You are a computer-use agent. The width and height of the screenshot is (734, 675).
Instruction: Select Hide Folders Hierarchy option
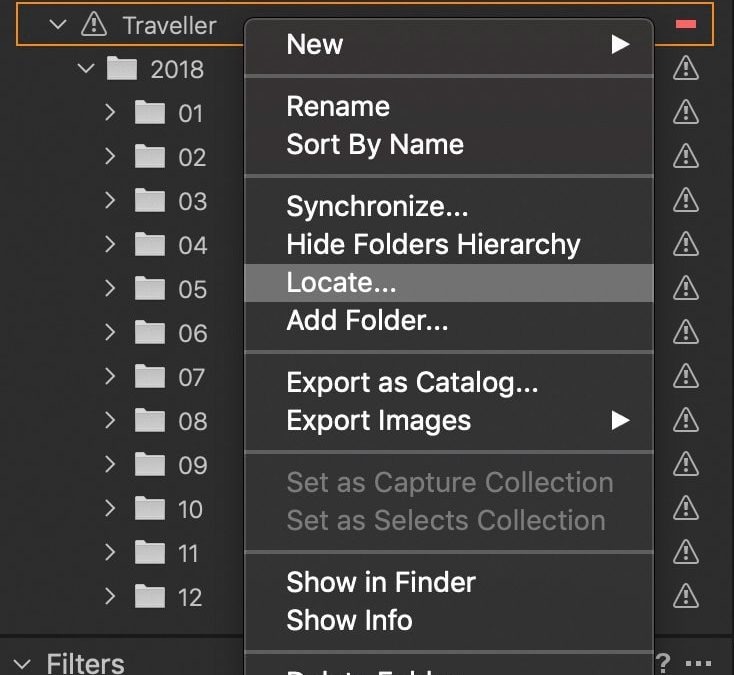(x=433, y=245)
